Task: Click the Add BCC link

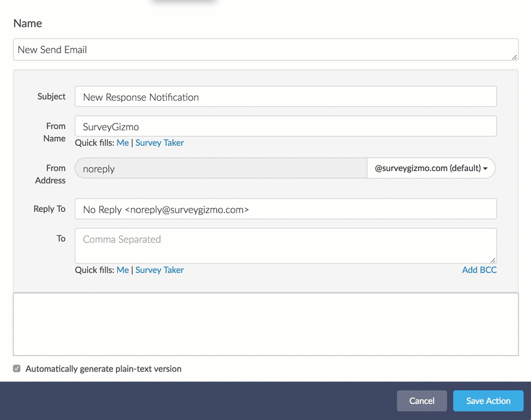Action: 479,270
